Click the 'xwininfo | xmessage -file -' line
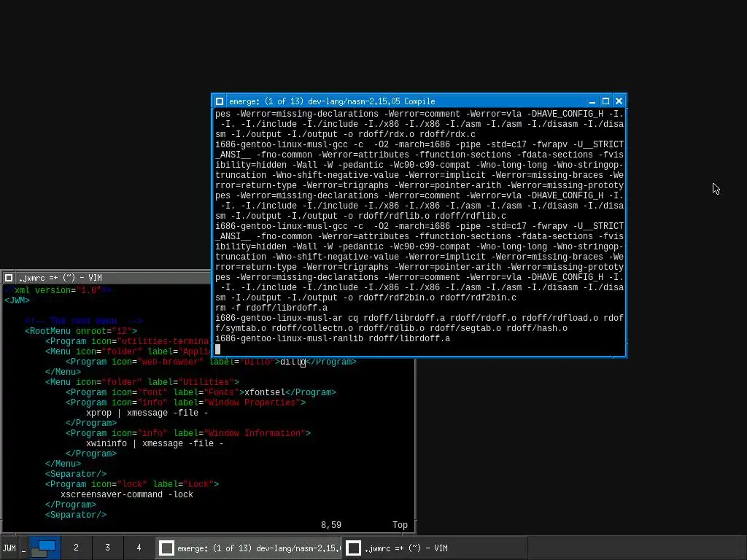This screenshot has width=747, height=560. coord(155,443)
